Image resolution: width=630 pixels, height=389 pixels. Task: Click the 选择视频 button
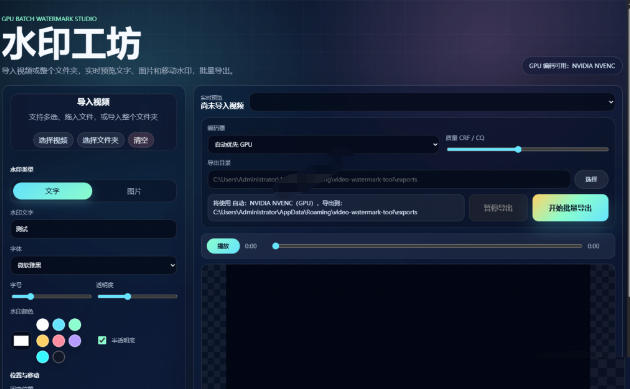click(53, 140)
